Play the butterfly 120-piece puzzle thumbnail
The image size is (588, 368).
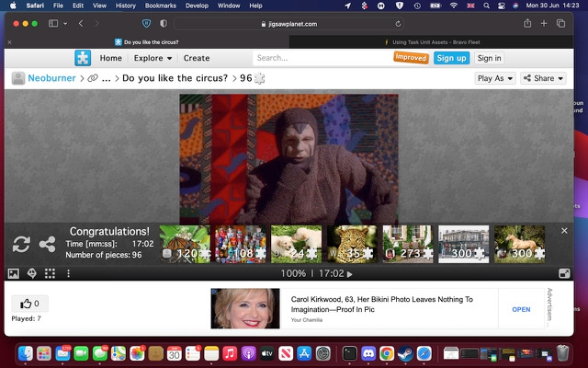185,244
